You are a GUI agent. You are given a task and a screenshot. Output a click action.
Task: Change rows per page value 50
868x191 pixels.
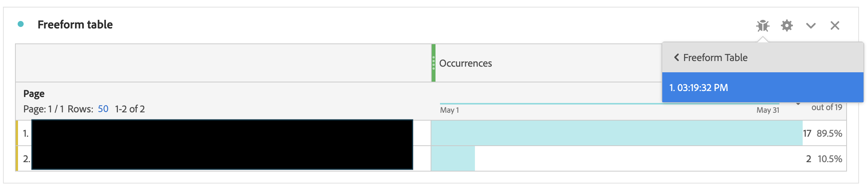103,109
